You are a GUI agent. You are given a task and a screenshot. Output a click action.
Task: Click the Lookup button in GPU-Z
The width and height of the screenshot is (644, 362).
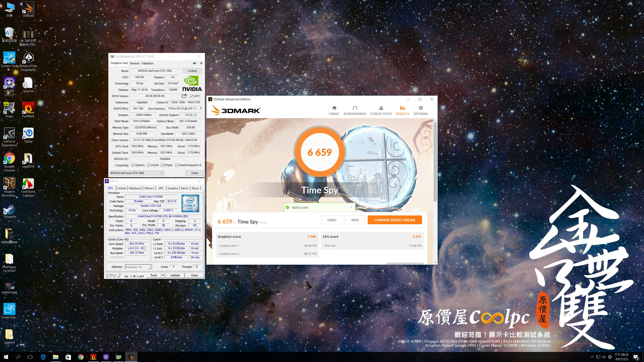(x=192, y=71)
